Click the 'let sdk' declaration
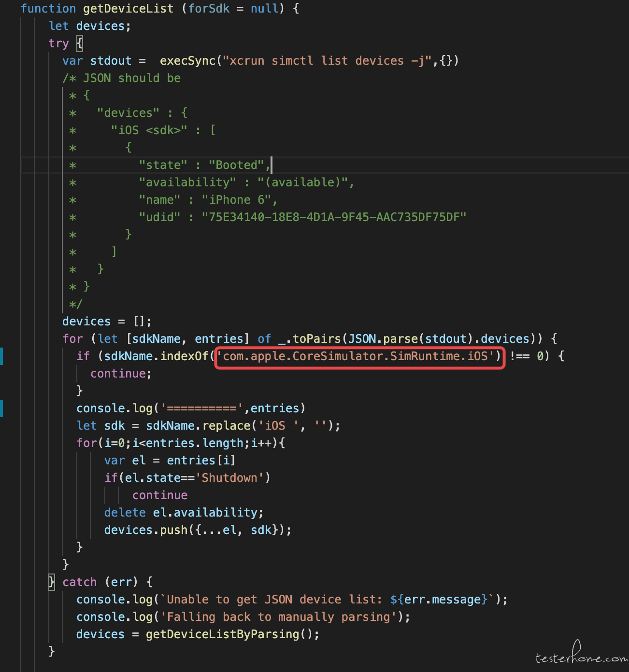This screenshot has width=629, height=672. point(100,426)
